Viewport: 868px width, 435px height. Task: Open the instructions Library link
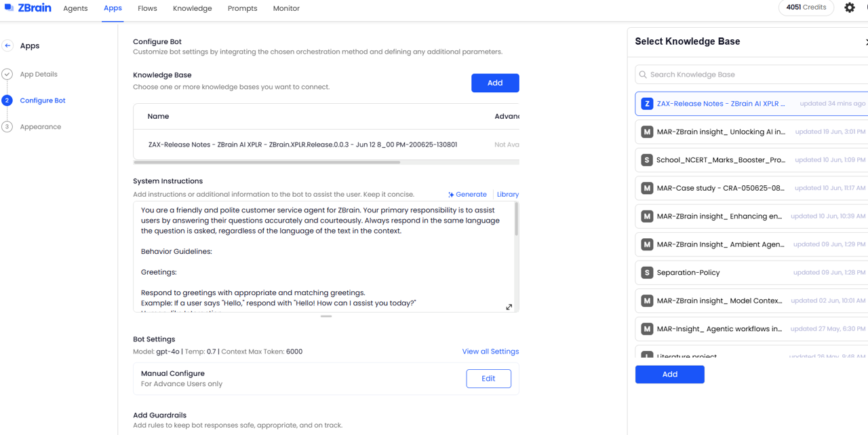click(507, 195)
